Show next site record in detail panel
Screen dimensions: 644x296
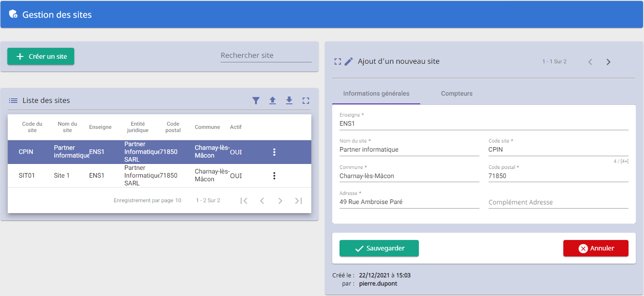tap(608, 62)
